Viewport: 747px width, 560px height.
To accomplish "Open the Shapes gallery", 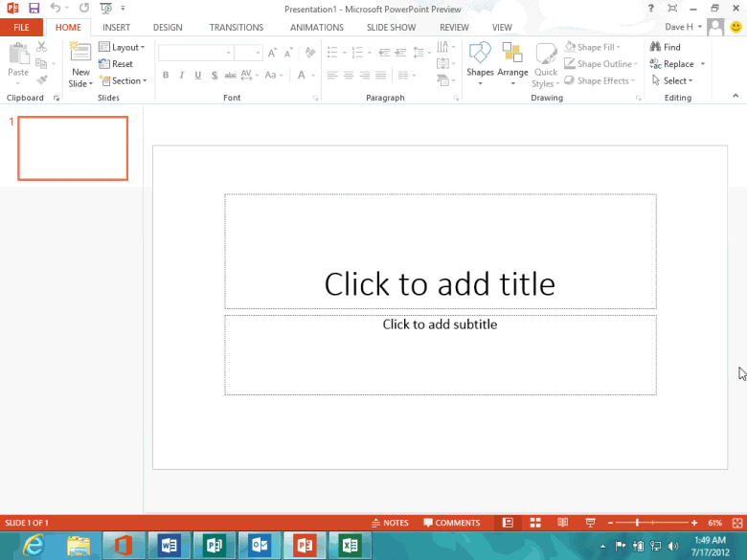I will tap(480, 64).
